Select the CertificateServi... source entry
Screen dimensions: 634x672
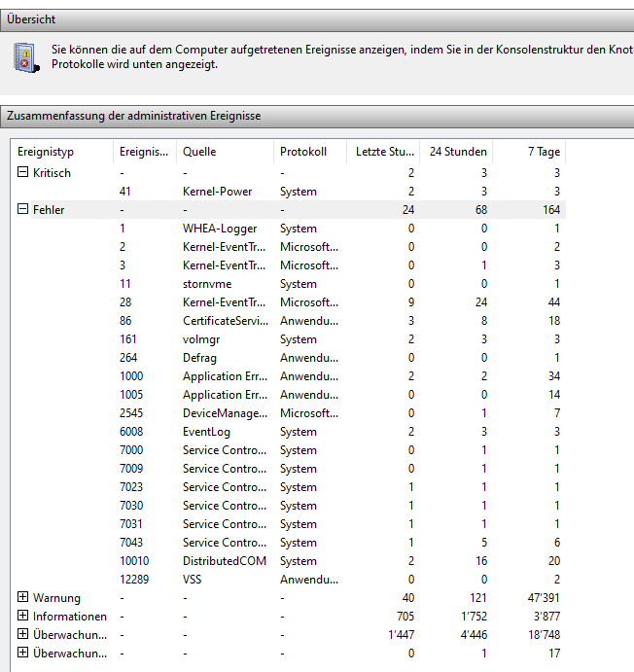(226, 321)
